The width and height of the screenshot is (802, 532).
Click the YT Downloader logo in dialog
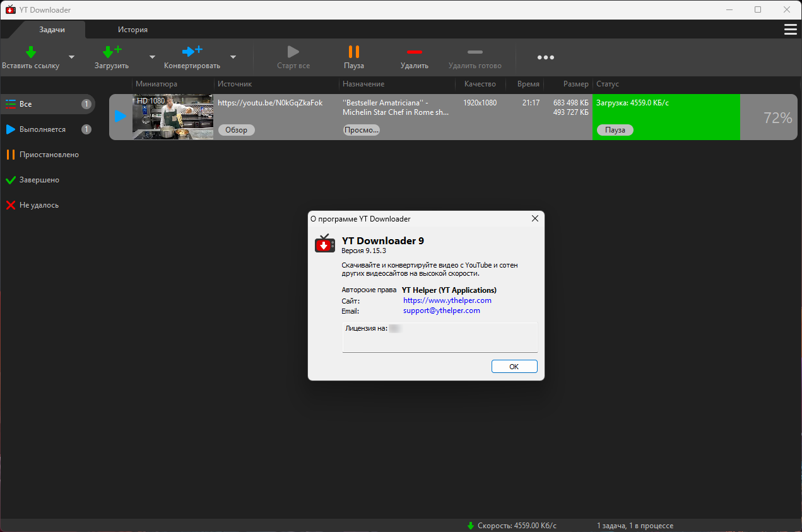325,244
